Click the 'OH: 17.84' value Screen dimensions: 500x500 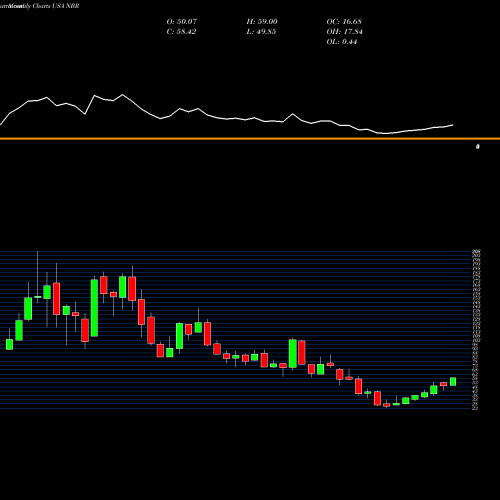tap(344, 32)
